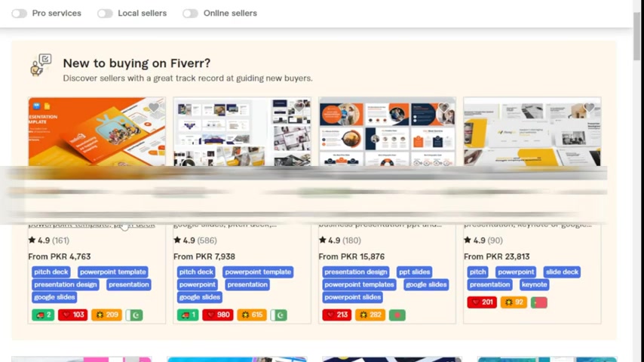Open the first gig's underlined title link
644x362 pixels.
[x=91, y=225]
